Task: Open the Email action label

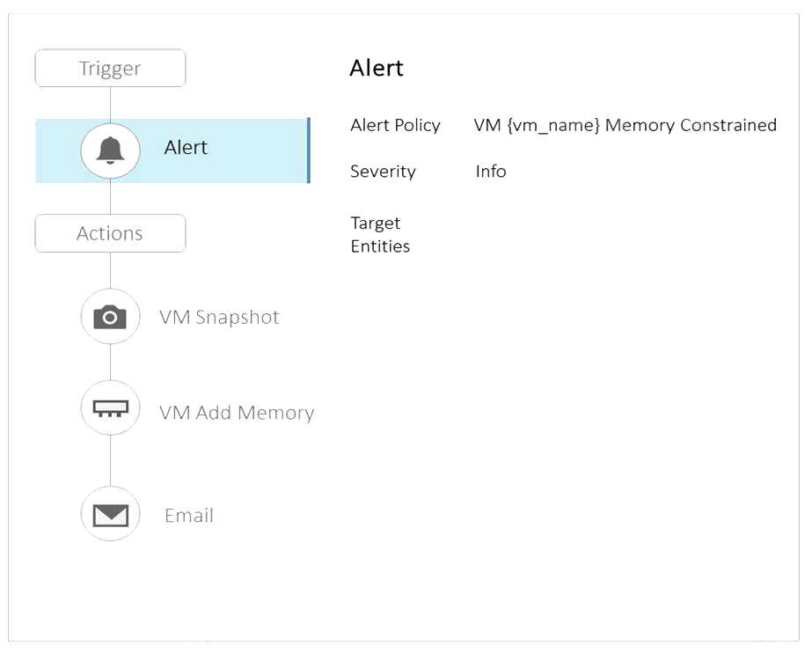Action: click(189, 515)
